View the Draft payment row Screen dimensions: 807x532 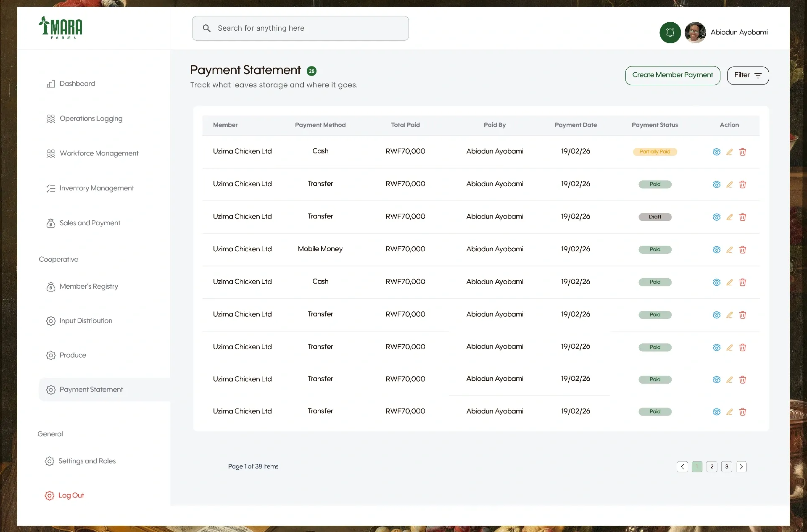click(716, 217)
